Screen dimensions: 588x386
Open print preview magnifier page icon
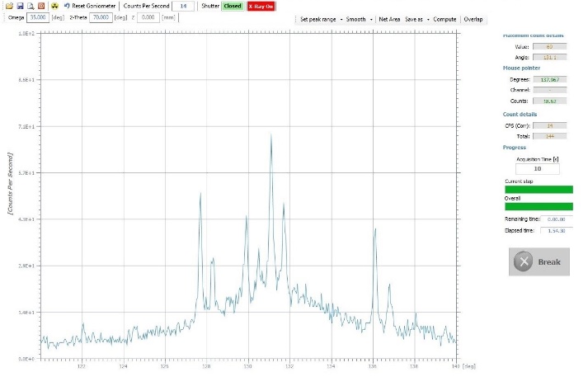[31, 6]
